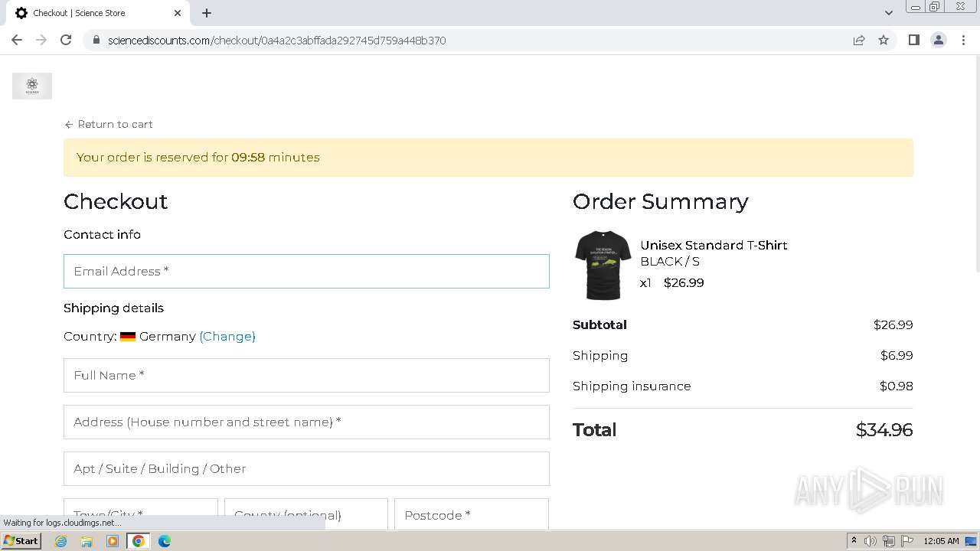Open the Chrome three-dot menu
This screenshot has height=551, width=980.
pos(963,41)
